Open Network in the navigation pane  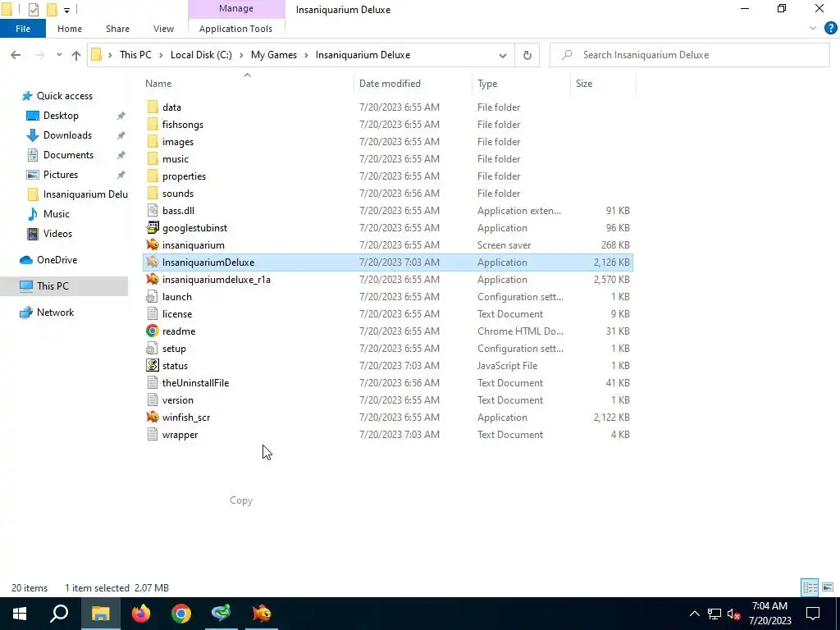point(55,313)
